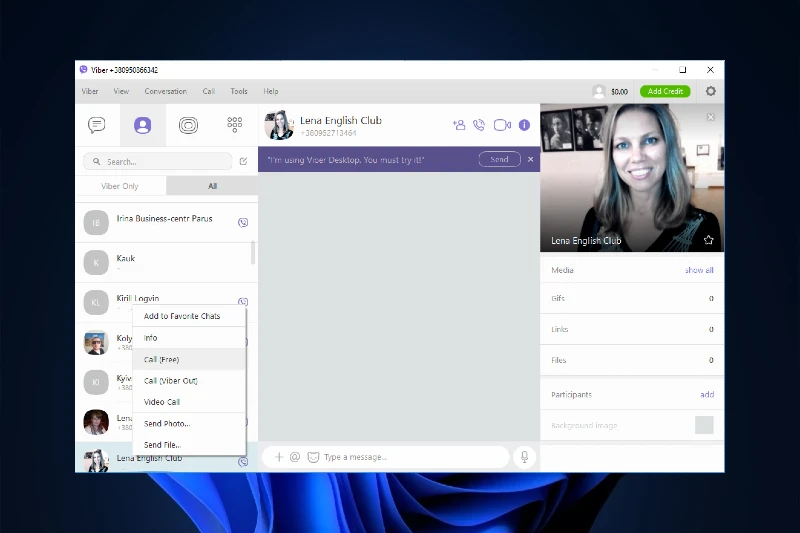Choose Send Photo... in context menu
Screen dimensions: 800x533
pos(167,424)
